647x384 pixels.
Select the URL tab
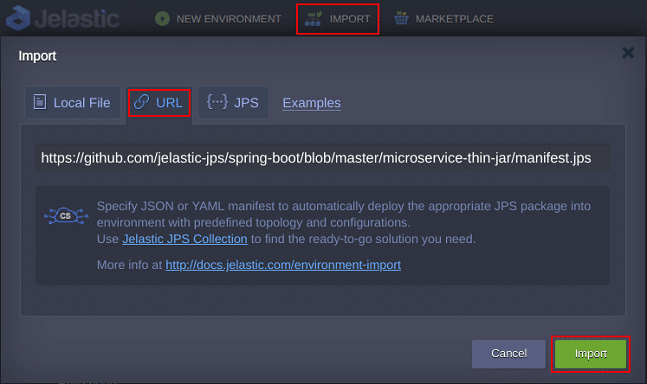pyautogui.click(x=159, y=102)
